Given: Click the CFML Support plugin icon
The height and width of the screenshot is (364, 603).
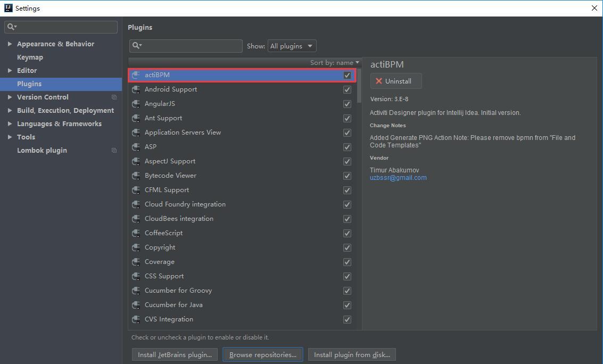Looking at the screenshot, I should click(x=136, y=190).
